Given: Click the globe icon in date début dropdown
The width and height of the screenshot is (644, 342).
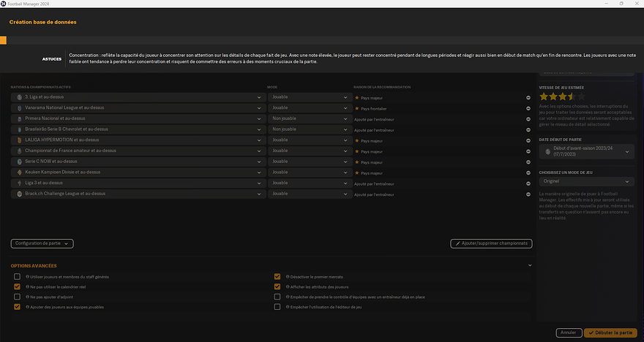Looking at the screenshot, I should [x=547, y=151].
